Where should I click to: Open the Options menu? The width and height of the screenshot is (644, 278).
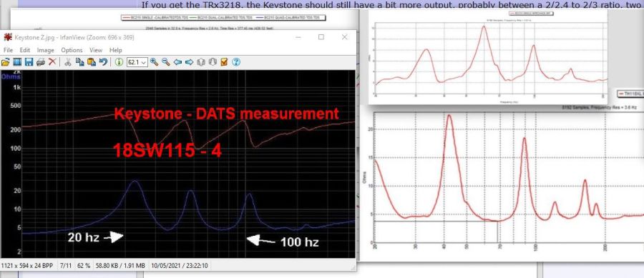(x=72, y=50)
